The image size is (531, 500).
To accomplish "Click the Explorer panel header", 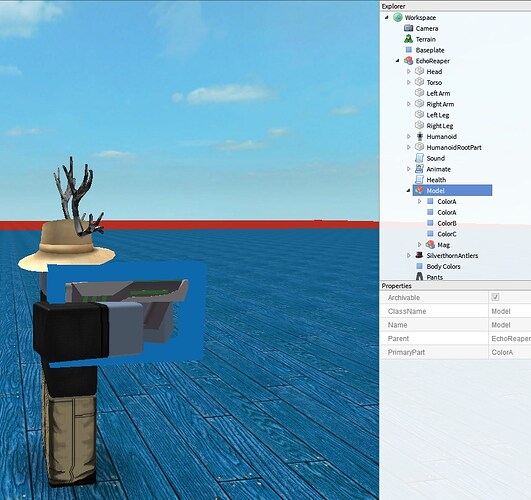I will click(455, 6).
